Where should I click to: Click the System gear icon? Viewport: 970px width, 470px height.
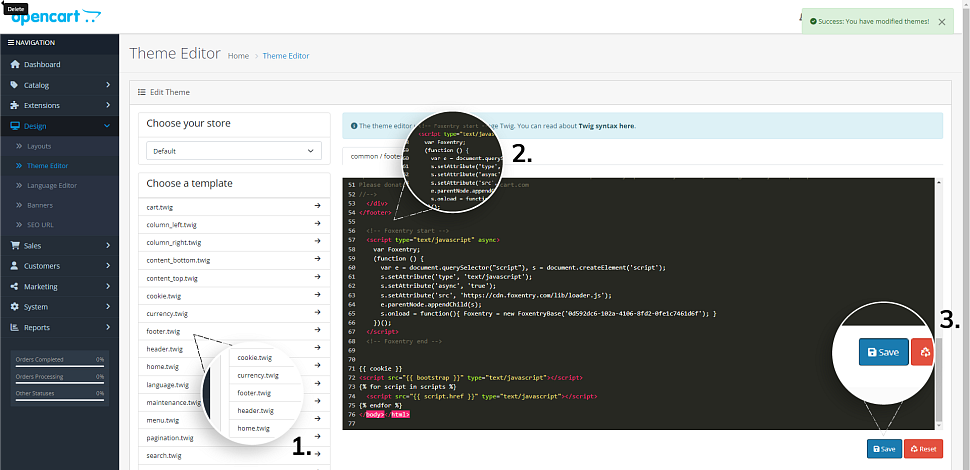pyautogui.click(x=15, y=307)
